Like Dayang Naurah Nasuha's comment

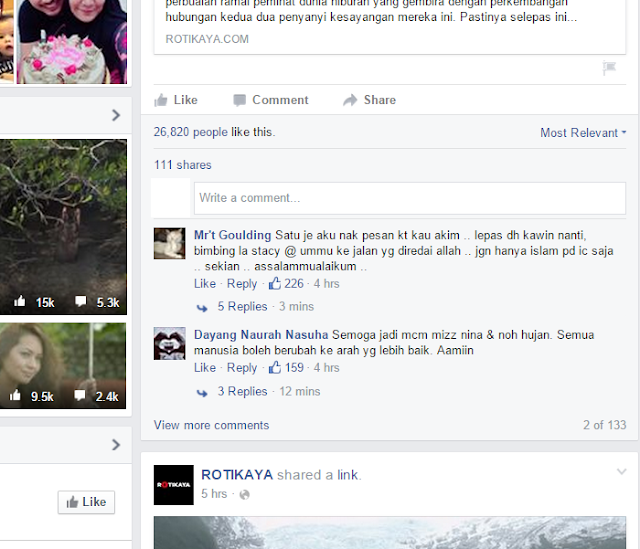click(x=205, y=368)
